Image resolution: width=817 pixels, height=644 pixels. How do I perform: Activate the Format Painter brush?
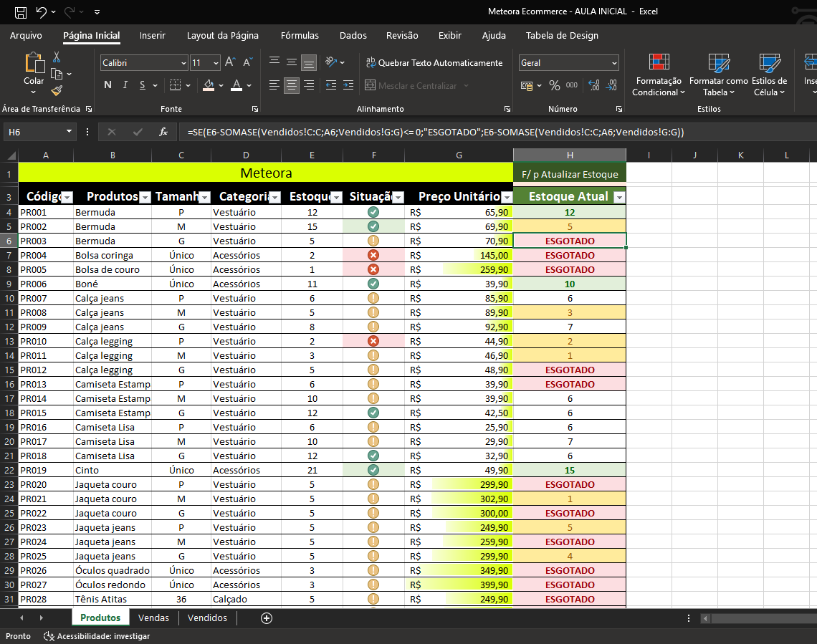click(57, 90)
